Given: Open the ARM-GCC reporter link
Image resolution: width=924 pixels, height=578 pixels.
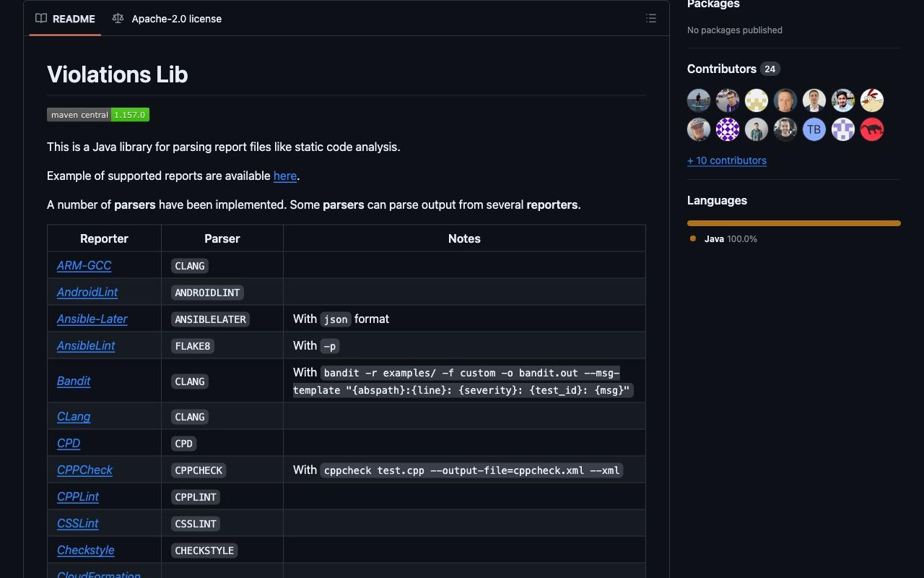Looking at the screenshot, I should point(84,265).
